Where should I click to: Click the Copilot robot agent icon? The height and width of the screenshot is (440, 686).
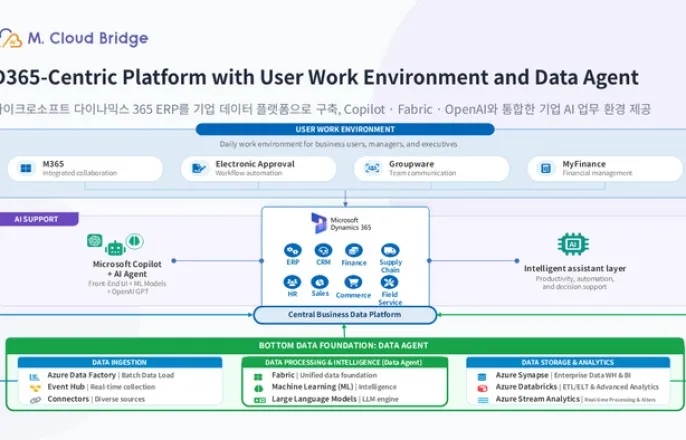(115, 248)
